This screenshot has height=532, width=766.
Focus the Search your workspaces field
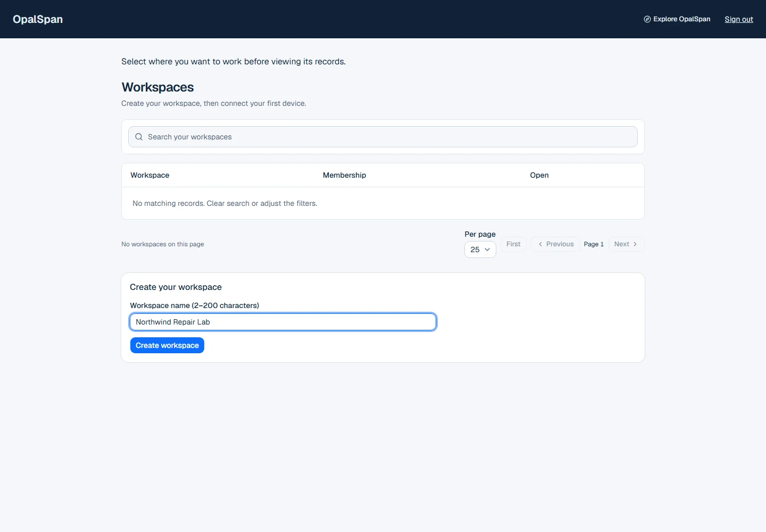pos(383,137)
